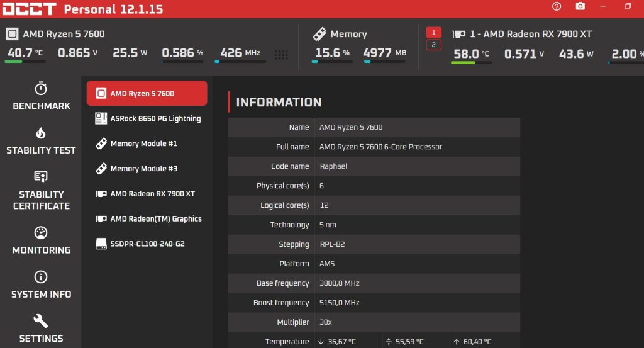Click CPU clock 426 MHz reading
The width and height of the screenshot is (644, 348).
240,53
